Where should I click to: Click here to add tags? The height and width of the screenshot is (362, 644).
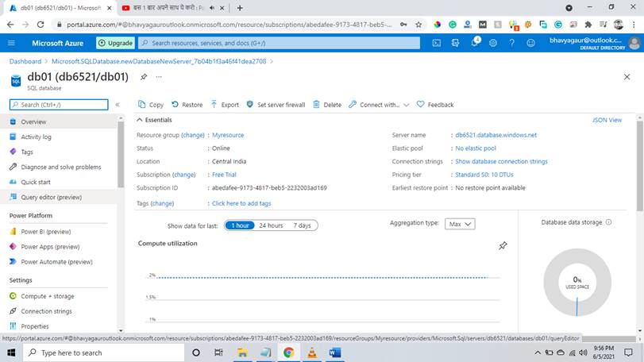pos(241,203)
